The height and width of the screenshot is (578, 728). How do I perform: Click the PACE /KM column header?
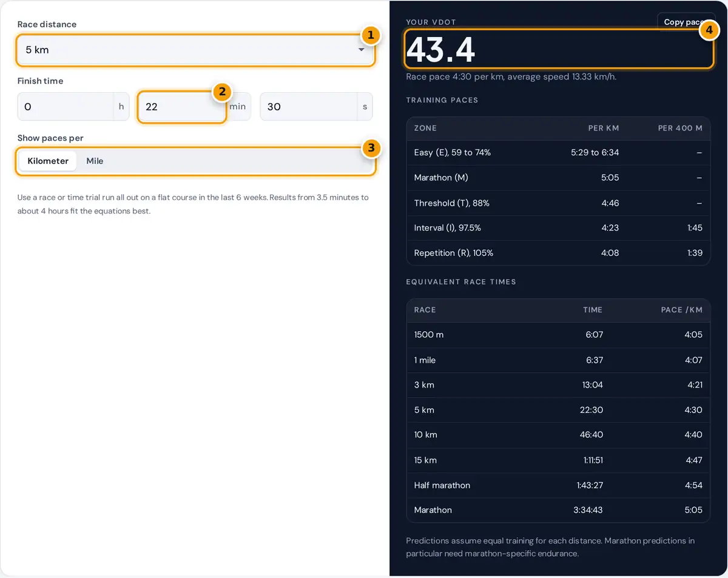click(x=681, y=310)
